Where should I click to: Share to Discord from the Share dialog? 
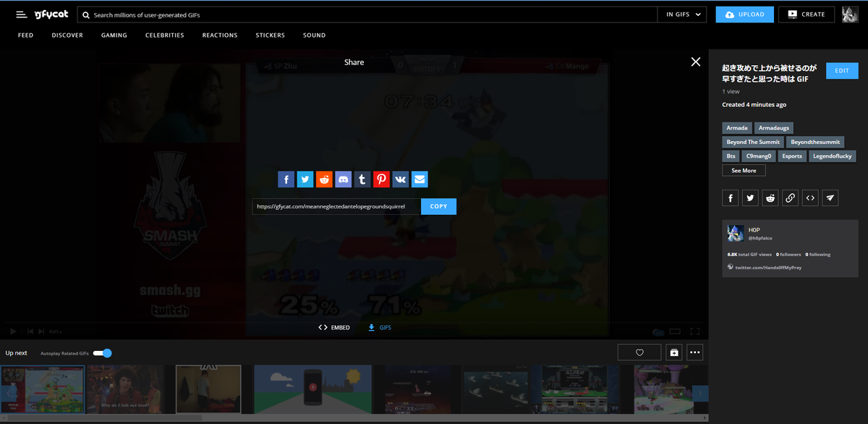(x=344, y=179)
